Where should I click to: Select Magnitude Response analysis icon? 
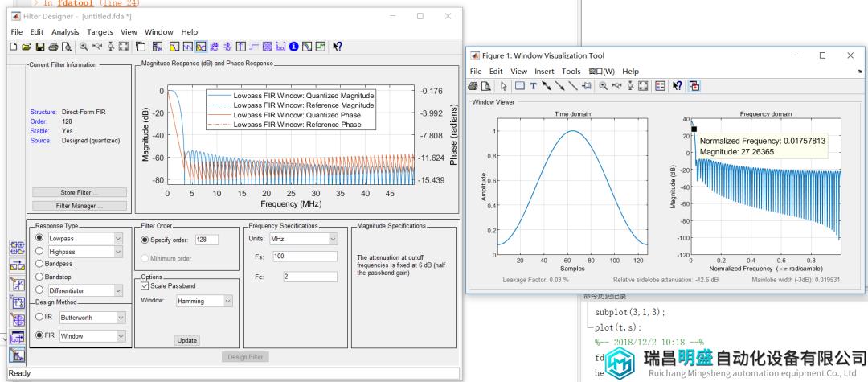(x=174, y=47)
